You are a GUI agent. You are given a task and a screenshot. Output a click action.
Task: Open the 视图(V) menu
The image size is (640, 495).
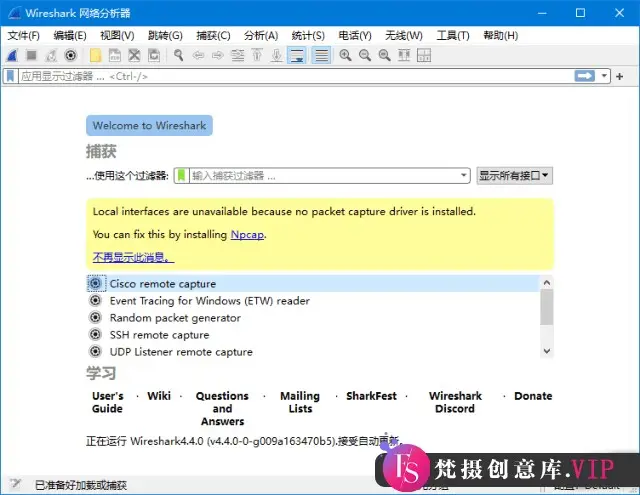pos(117,36)
